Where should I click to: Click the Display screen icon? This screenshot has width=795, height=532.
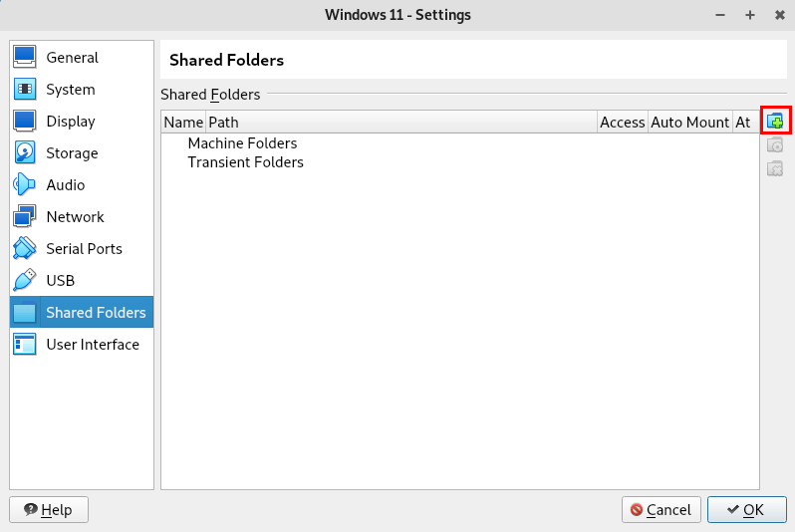(24, 121)
